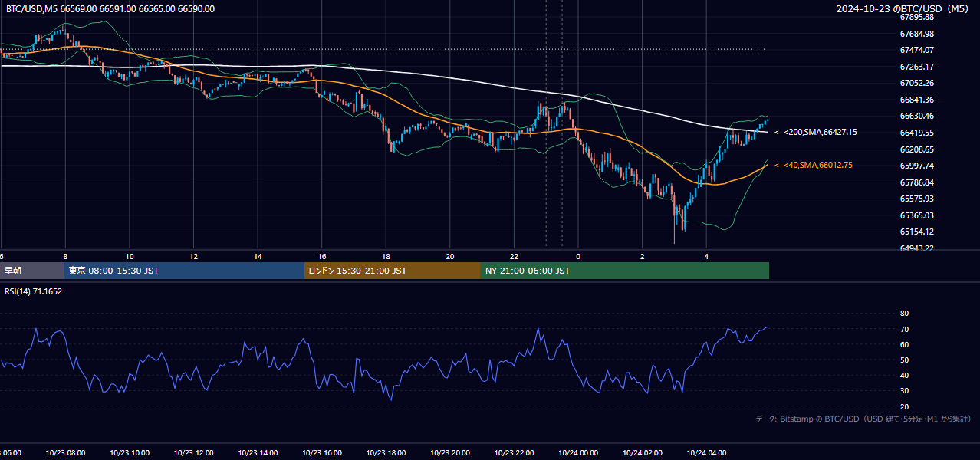Click the RSI scale value 50

904,360
